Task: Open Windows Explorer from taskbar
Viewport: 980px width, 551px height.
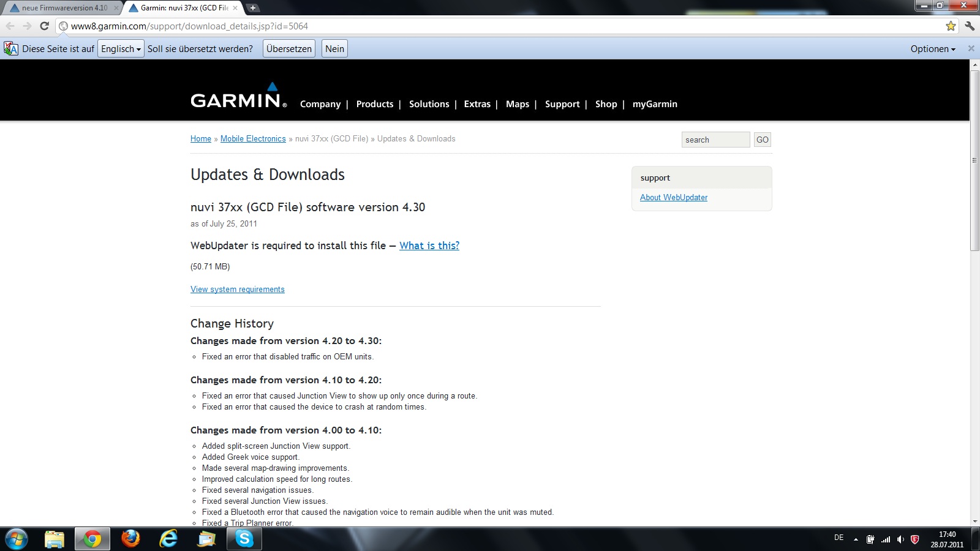Action: tap(55, 539)
